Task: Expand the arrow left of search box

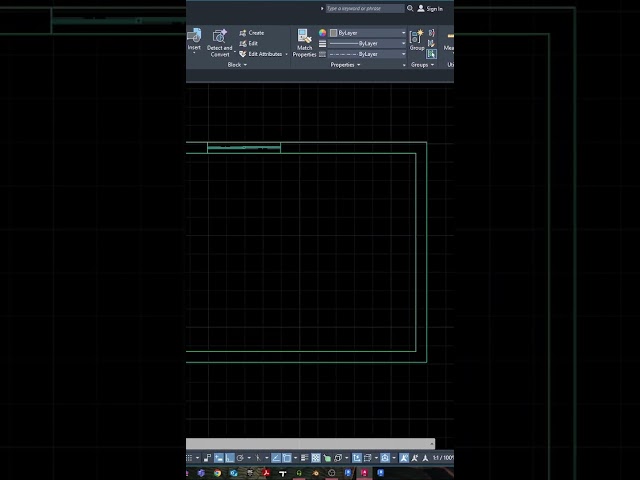Action: 322,8
